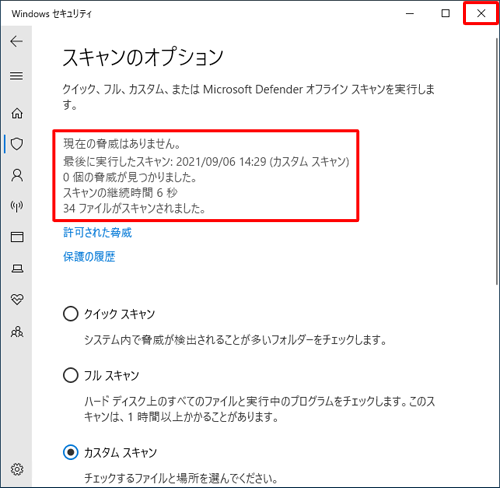Click the full scan description about ハード ディスク

click(x=260, y=409)
